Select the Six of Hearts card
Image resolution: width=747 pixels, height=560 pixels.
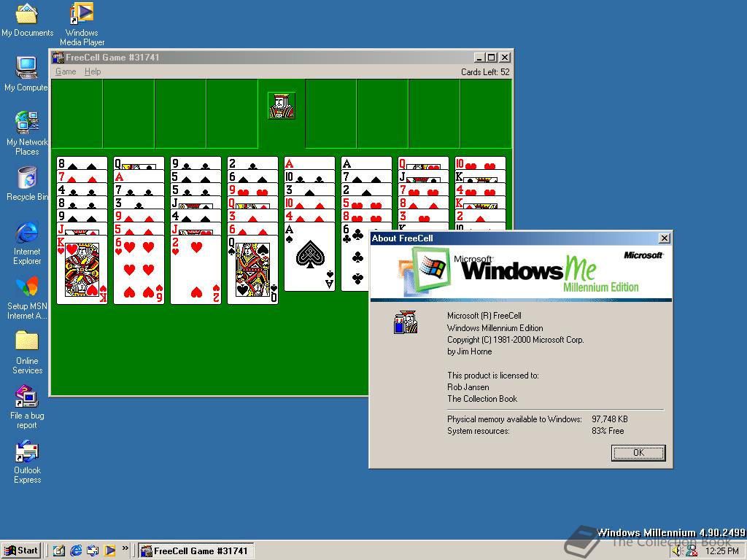pyautogui.click(x=139, y=270)
